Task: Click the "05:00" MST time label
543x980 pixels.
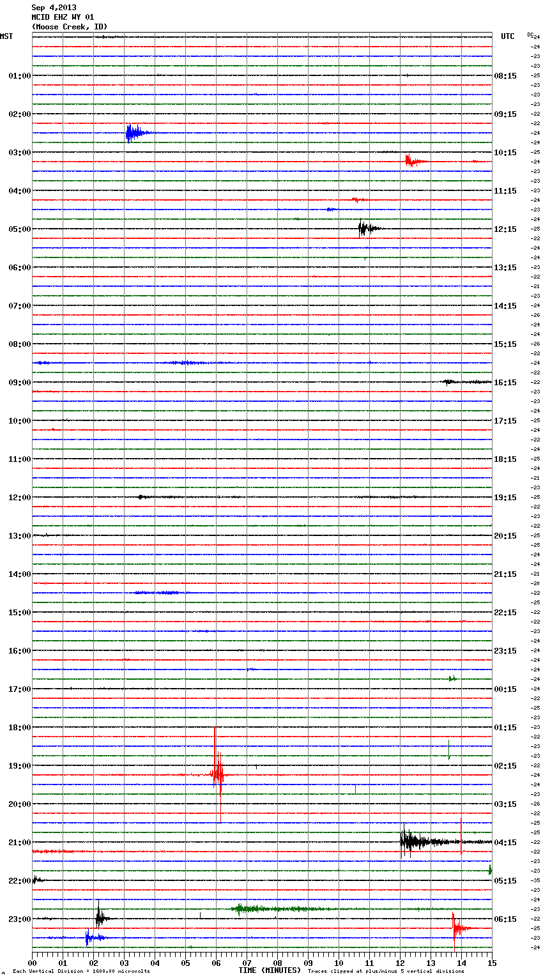Action: pos(19,229)
